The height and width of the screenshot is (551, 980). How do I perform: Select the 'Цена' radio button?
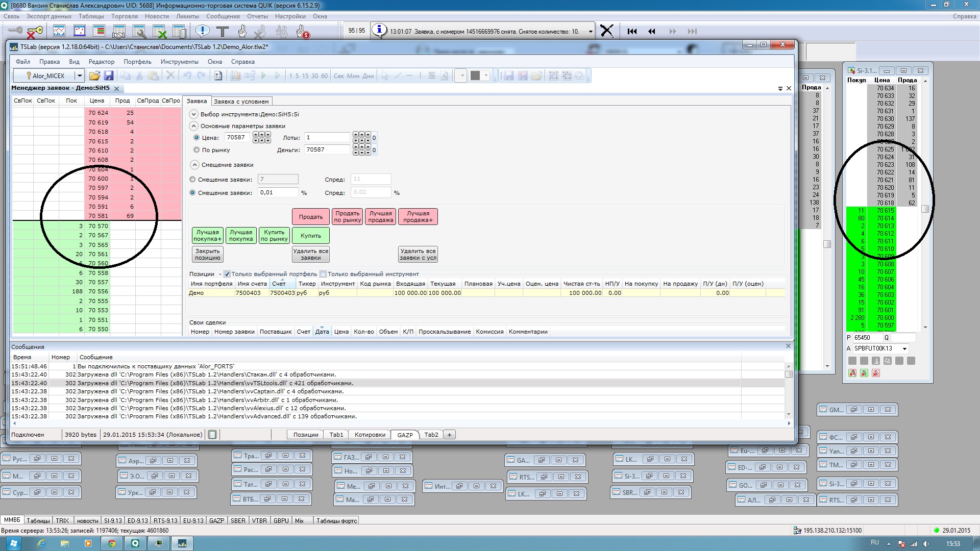coord(197,137)
